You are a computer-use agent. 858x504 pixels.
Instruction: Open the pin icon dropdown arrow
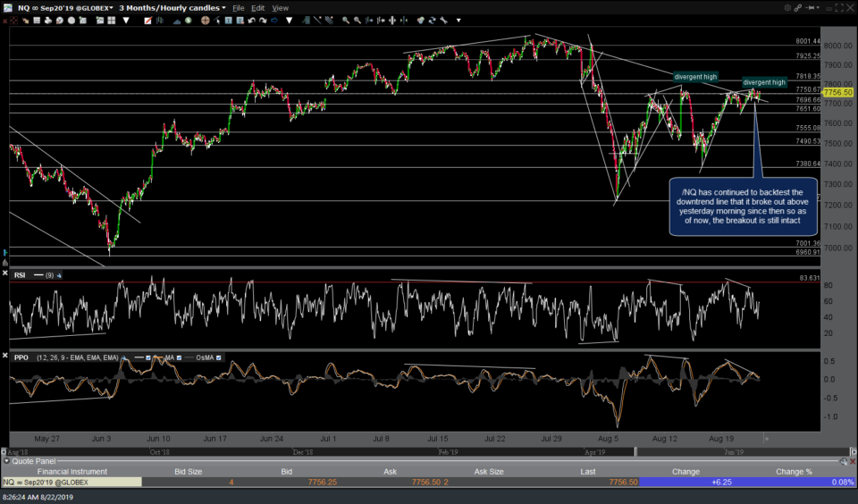[x=818, y=8]
